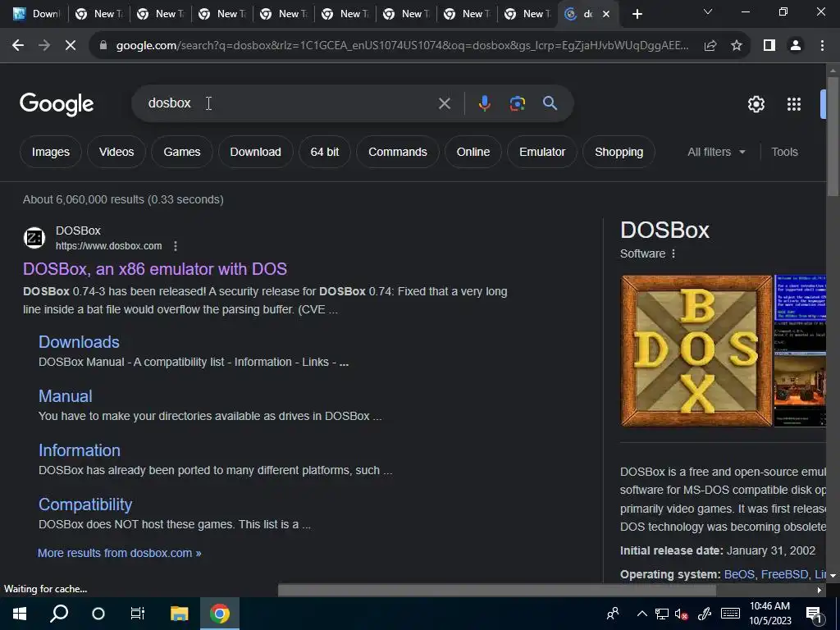The image size is (840, 630).
Task: Click the Chrome taskbar icon
Action: 220,614
